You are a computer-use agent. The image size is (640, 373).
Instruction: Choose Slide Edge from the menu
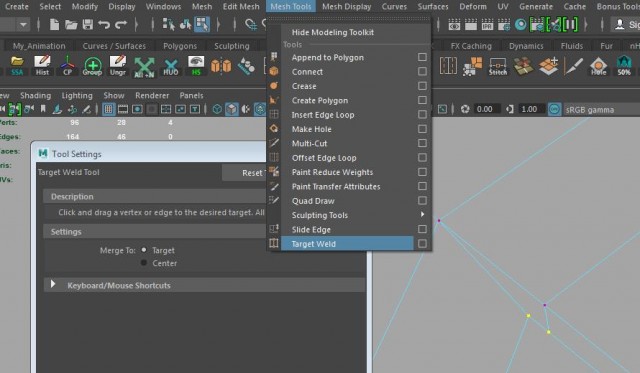(x=311, y=229)
